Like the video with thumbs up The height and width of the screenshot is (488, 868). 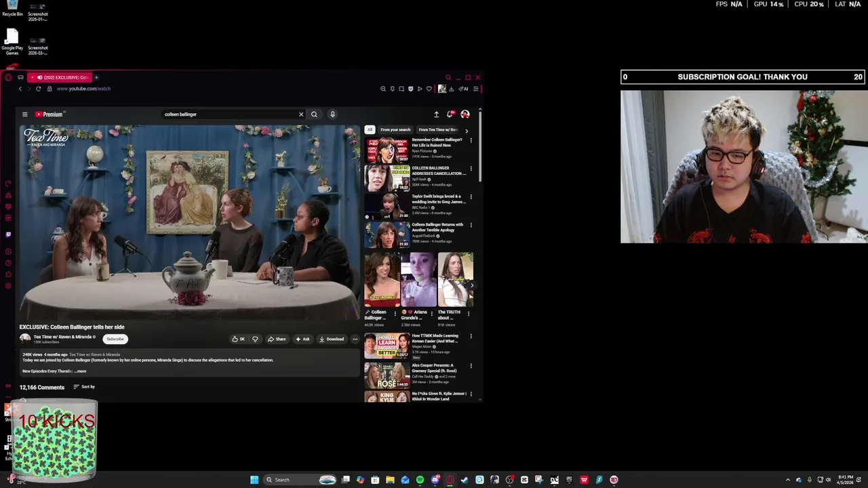click(x=238, y=339)
